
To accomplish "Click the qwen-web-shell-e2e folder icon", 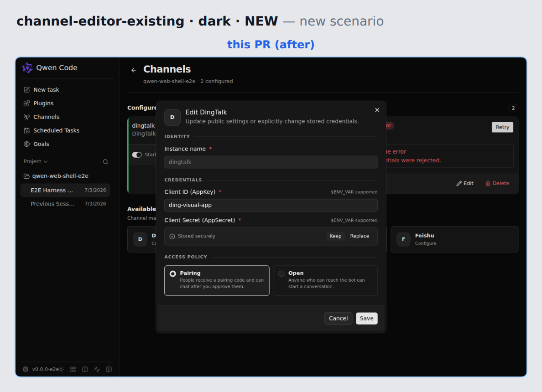I will pyautogui.click(x=26, y=176).
